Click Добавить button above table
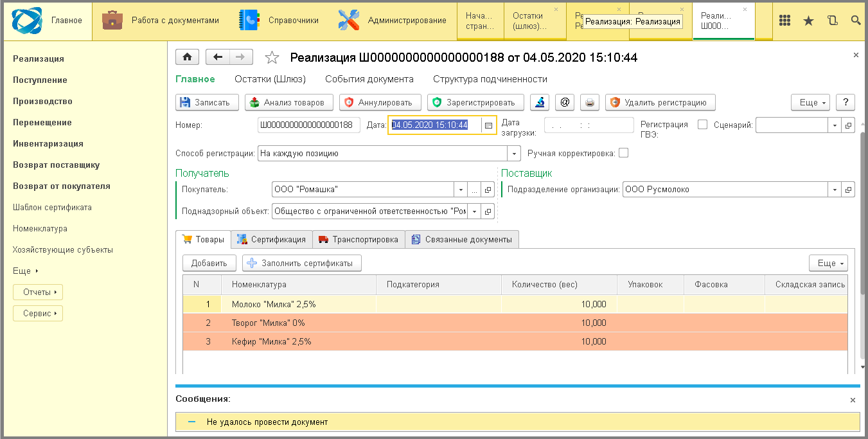The height and width of the screenshot is (439, 868). [209, 263]
